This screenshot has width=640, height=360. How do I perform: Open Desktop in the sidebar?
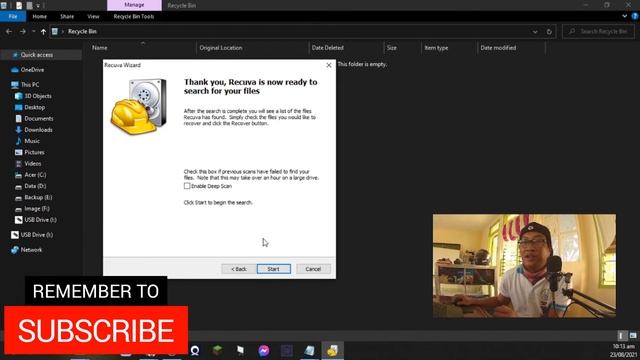(34, 107)
